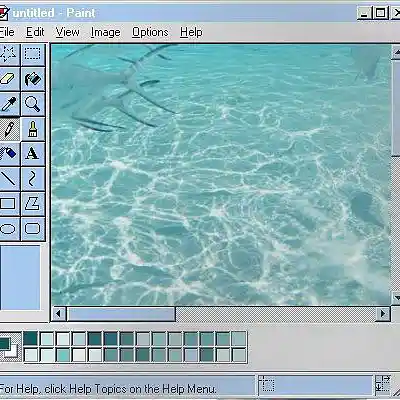This screenshot has width=400, height=400.
Task: Pick the dark teal swatch in palette
Action: click(x=31, y=338)
